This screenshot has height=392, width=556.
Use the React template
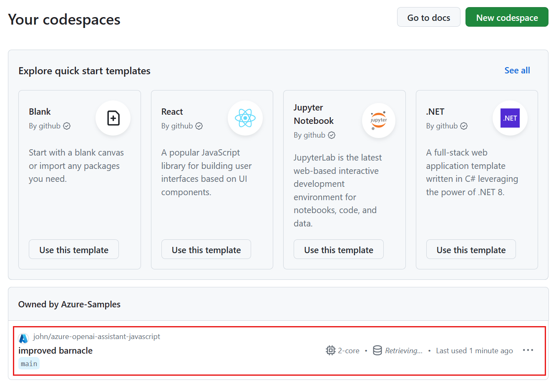pos(206,249)
